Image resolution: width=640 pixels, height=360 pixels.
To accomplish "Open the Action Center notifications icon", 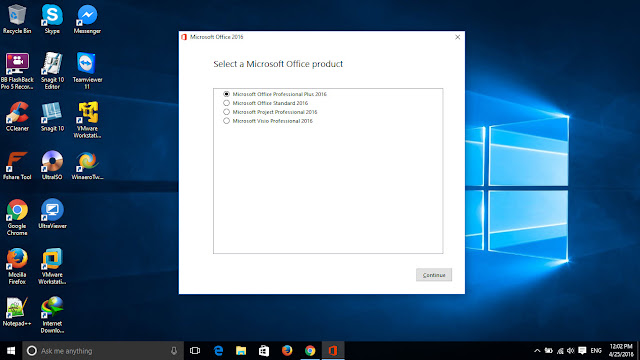I will tap(582, 351).
